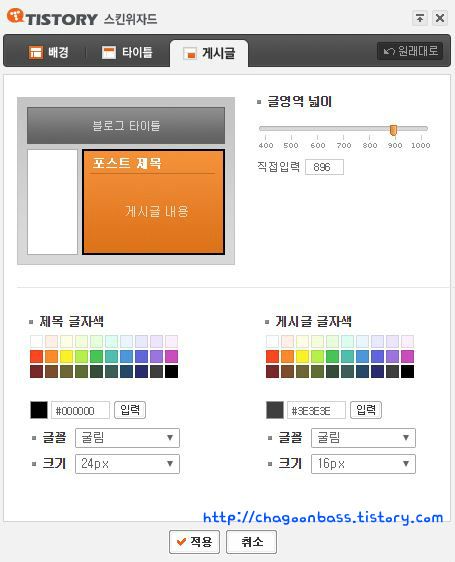This screenshot has height=562, width=455.
Task: Pick magenta swatch in 제목 글자색 palette
Action: tap(171, 357)
